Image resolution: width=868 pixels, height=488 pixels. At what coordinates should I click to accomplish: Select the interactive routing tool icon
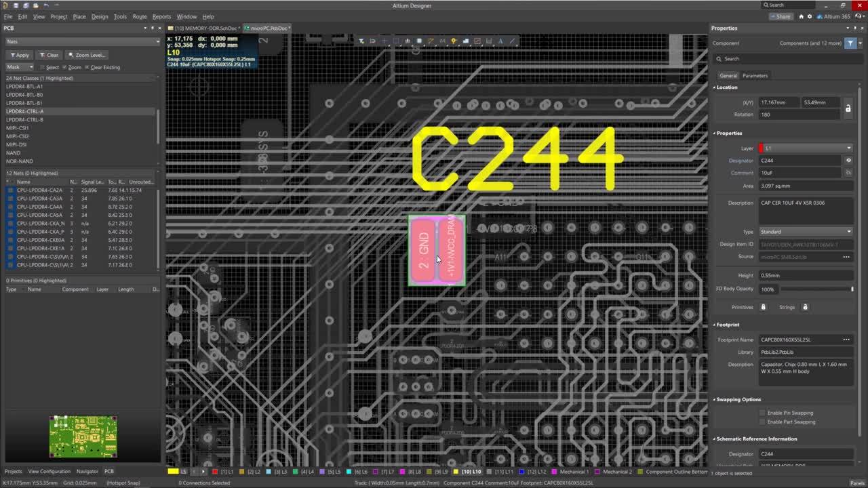point(431,41)
